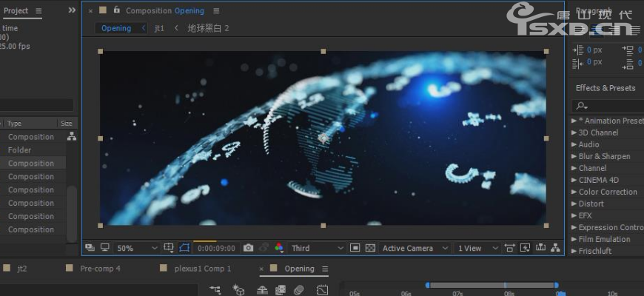The width and height of the screenshot is (644, 296).
Task: Toggle pixel aspect ratio correction
Action: click(x=509, y=248)
